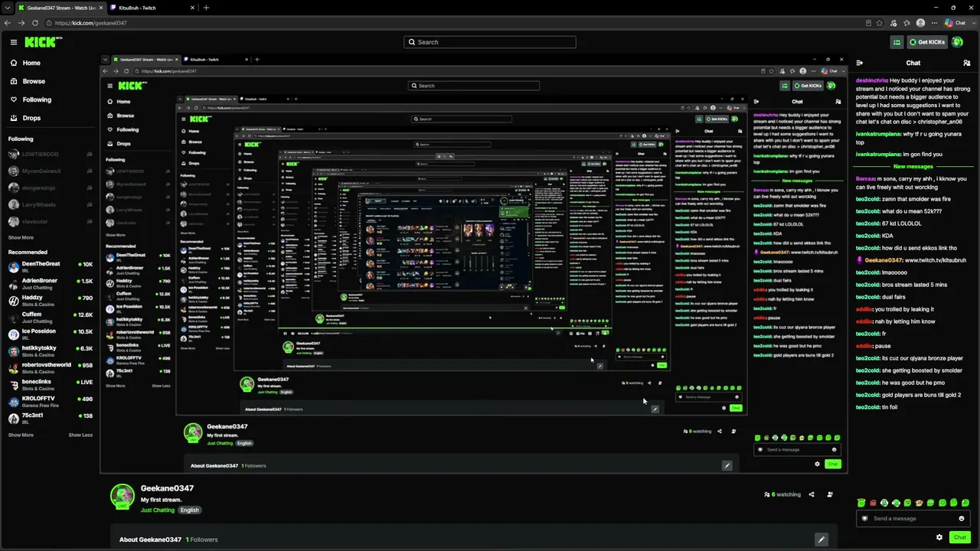Click the browser forward arrow
This screenshot has height=551, width=980.
[21, 23]
